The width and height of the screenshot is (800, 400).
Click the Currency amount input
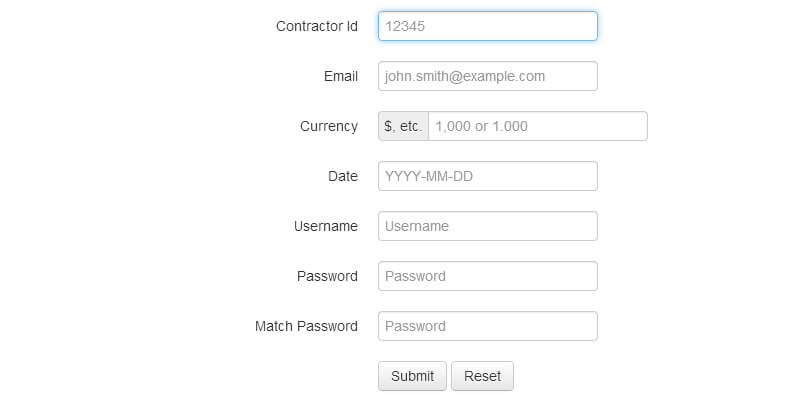tap(537, 126)
